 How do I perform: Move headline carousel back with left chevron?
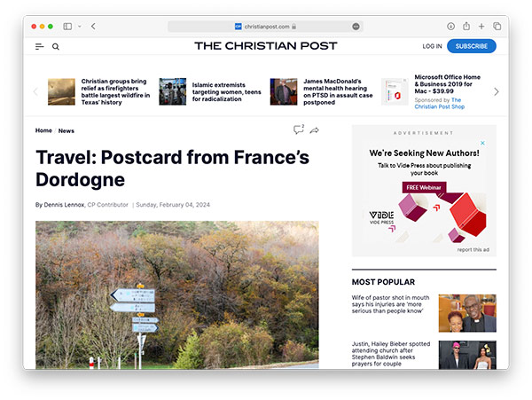pyautogui.click(x=35, y=91)
